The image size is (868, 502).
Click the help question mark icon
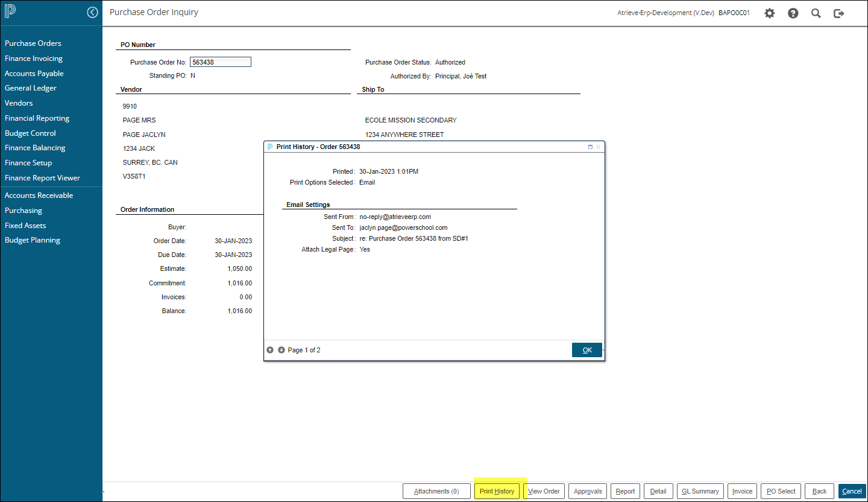tap(793, 13)
